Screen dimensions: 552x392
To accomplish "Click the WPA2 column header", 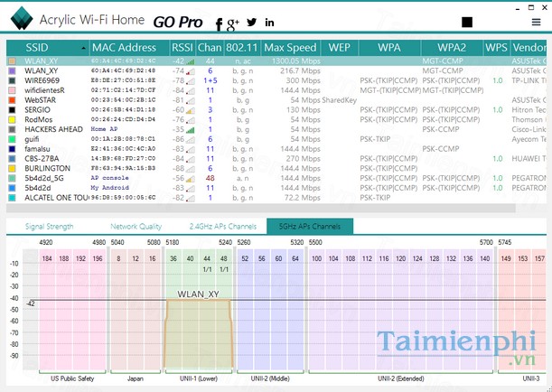I will point(452,48).
